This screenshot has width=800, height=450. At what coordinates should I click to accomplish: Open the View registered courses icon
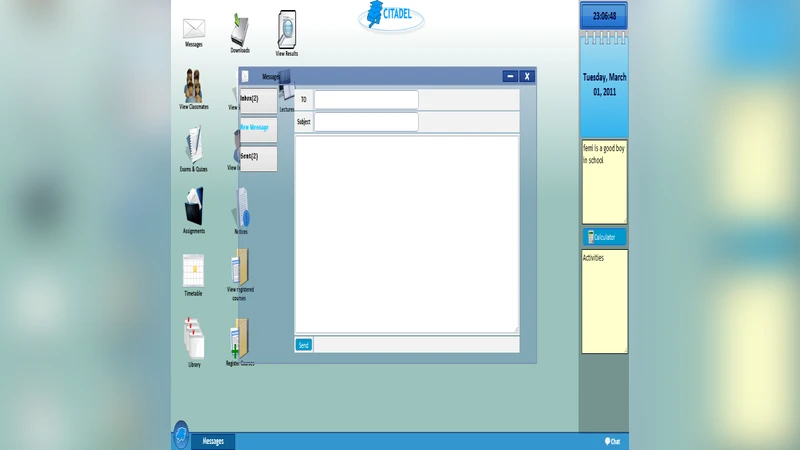(x=240, y=270)
